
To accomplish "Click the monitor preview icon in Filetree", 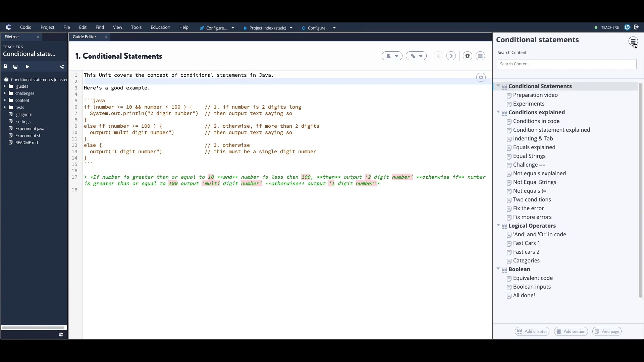I will 15,67.
